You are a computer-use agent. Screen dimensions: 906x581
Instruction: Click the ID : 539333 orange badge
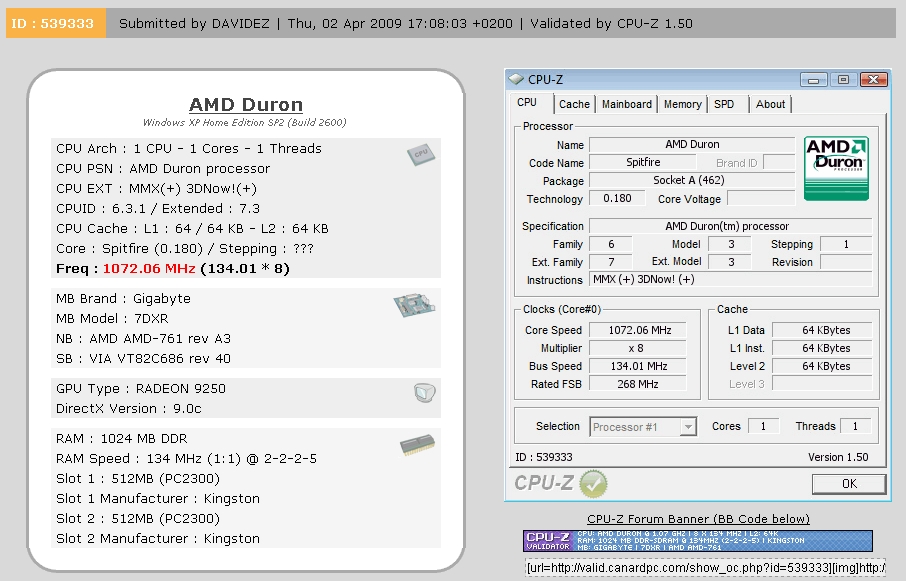(x=55, y=23)
